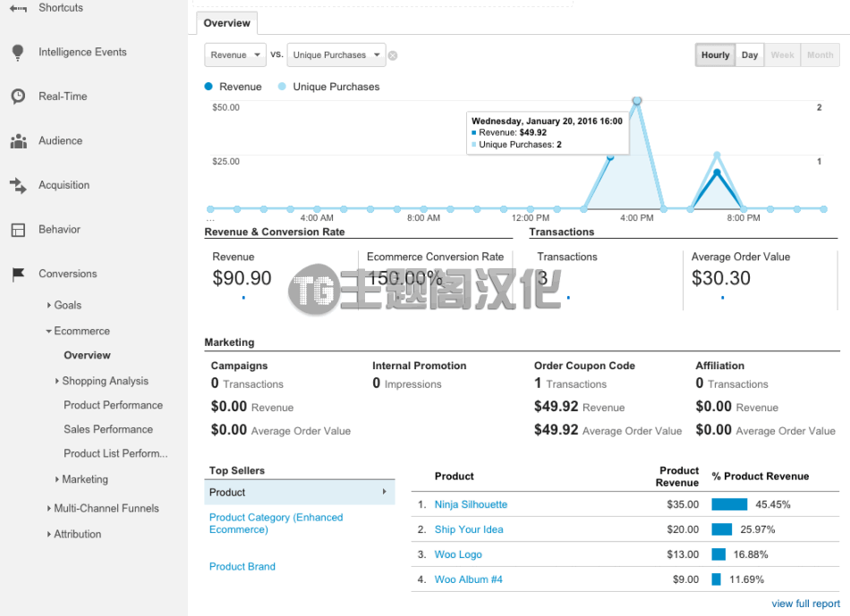Click the Ninja Silhouette 45.45% revenue bar
The height and width of the screenshot is (616, 850).
point(729,505)
